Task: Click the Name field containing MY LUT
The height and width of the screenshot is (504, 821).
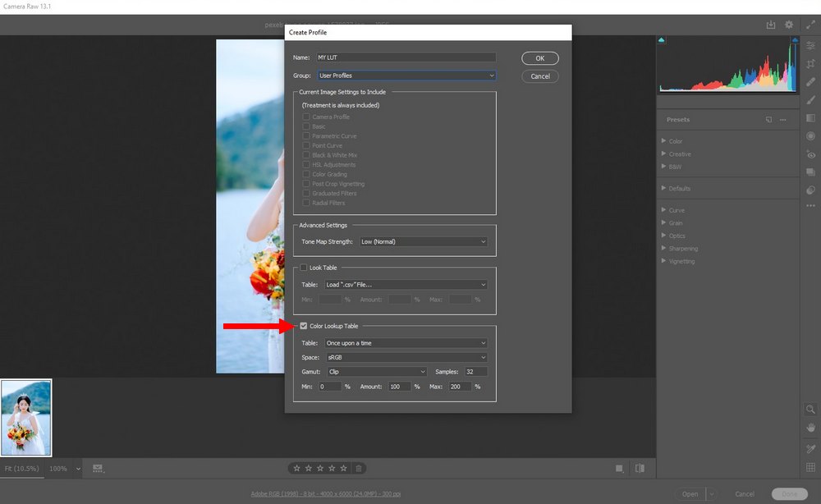Action: (x=406, y=57)
